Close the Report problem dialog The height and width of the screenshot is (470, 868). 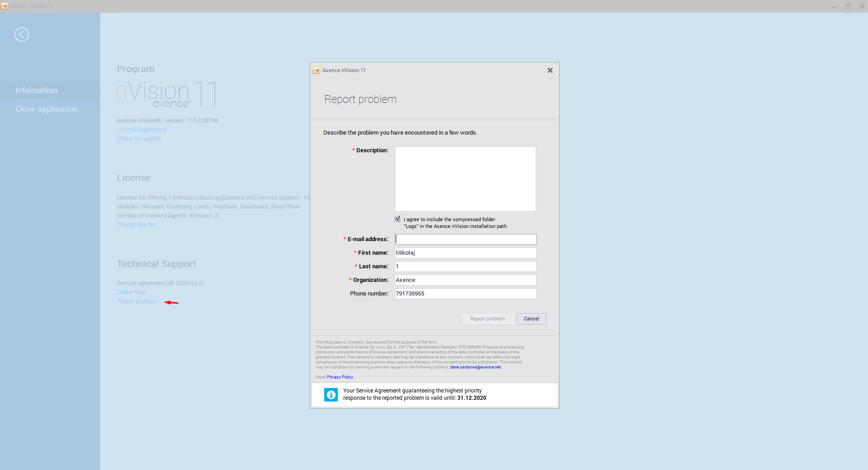point(550,70)
